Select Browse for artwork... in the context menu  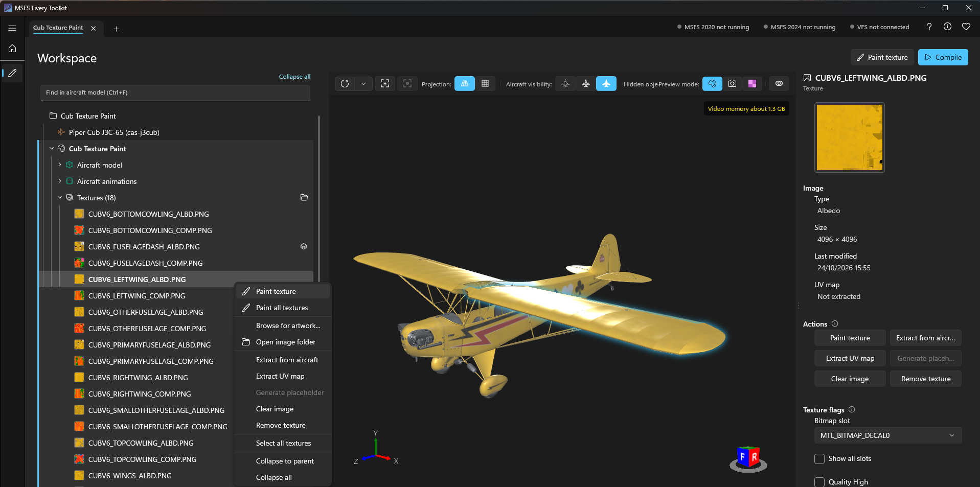coord(283,326)
